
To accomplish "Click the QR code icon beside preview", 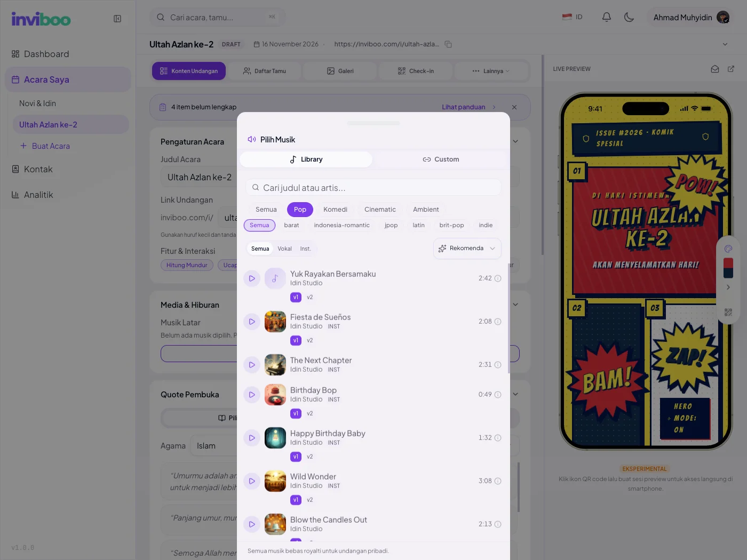I will pos(728,312).
